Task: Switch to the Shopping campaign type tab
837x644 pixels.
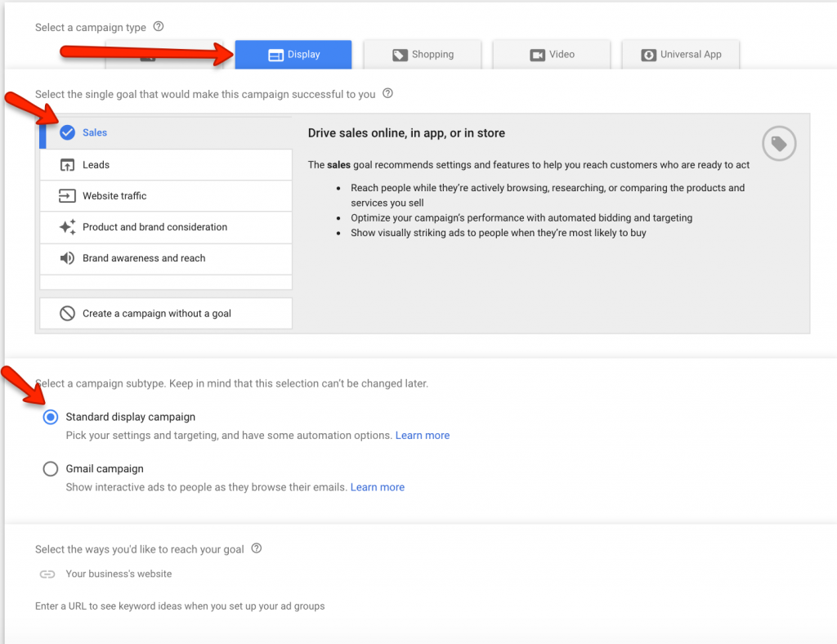Action: tap(423, 55)
